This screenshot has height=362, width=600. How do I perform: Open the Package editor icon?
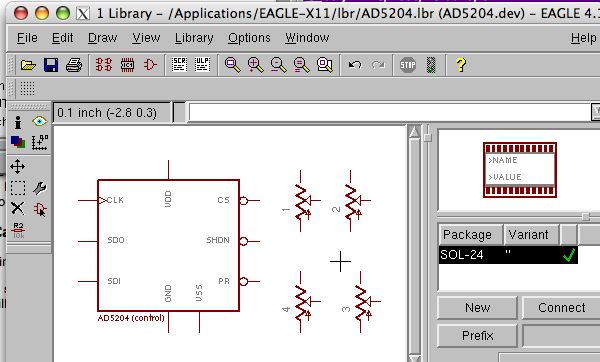[127, 65]
